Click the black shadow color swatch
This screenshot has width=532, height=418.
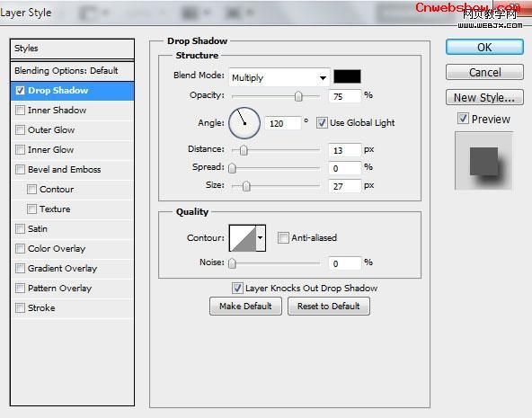[347, 76]
